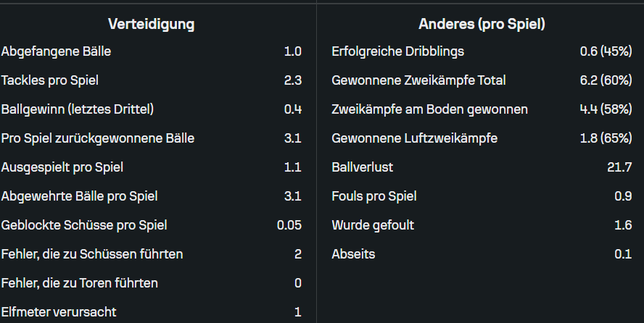Click Fehler, die zu Toren führten label
This screenshot has height=323, width=644.
pyautogui.click(x=80, y=283)
